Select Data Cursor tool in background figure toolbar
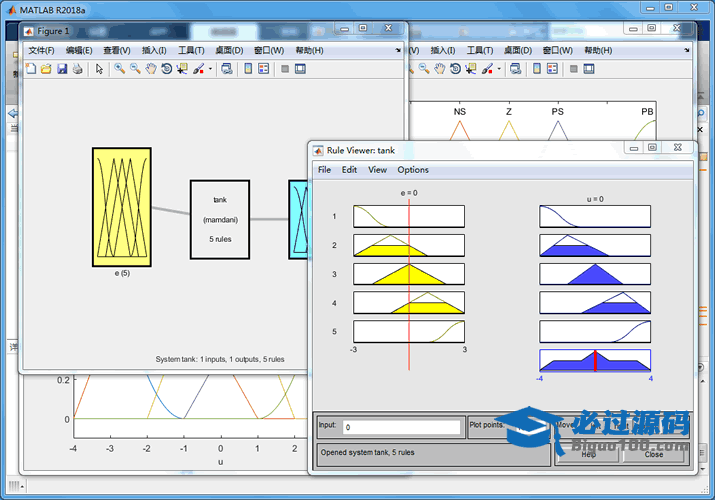Screen dimensions: 715x500 tap(471, 69)
